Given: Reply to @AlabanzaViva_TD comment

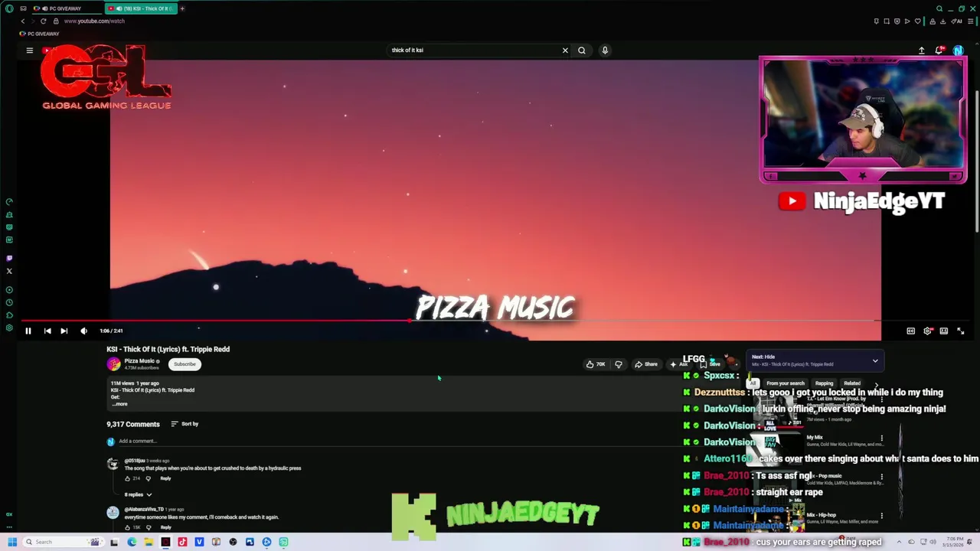Looking at the screenshot, I should (x=165, y=527).
